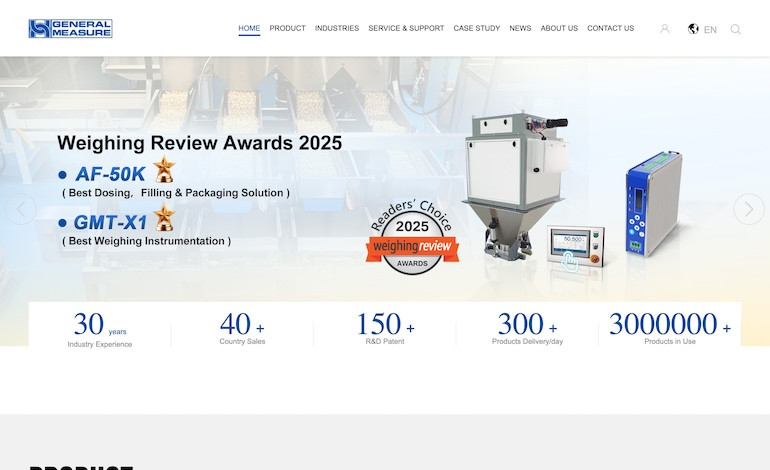This screenshot has width=770, height=470.
Task: Go to next banner slide arrow
Action: (x=749, y=209)
